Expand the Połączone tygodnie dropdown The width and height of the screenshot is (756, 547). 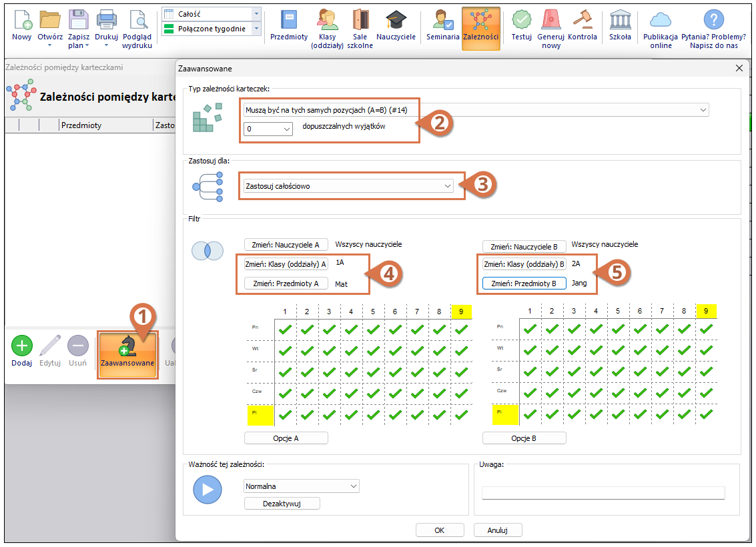256,29
